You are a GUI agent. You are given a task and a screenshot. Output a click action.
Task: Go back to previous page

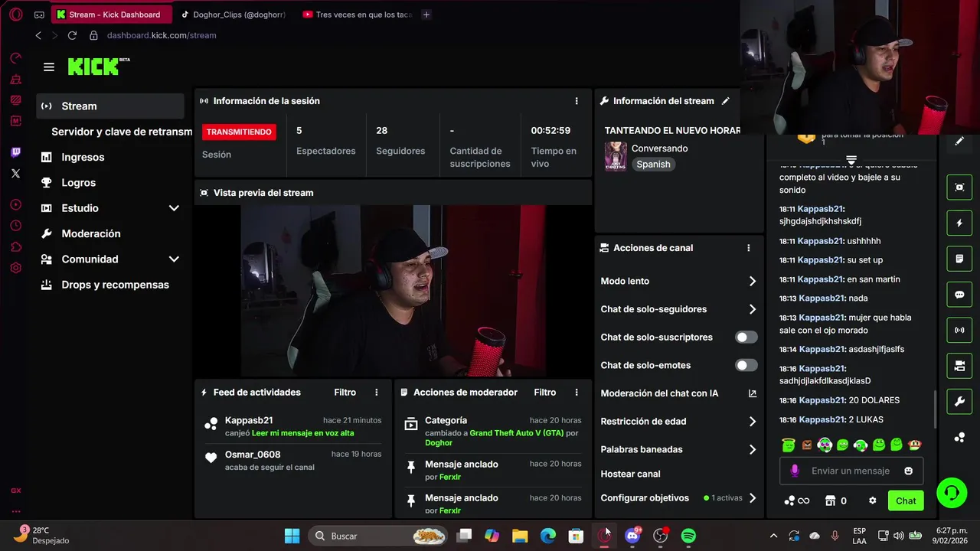(38, 35)
